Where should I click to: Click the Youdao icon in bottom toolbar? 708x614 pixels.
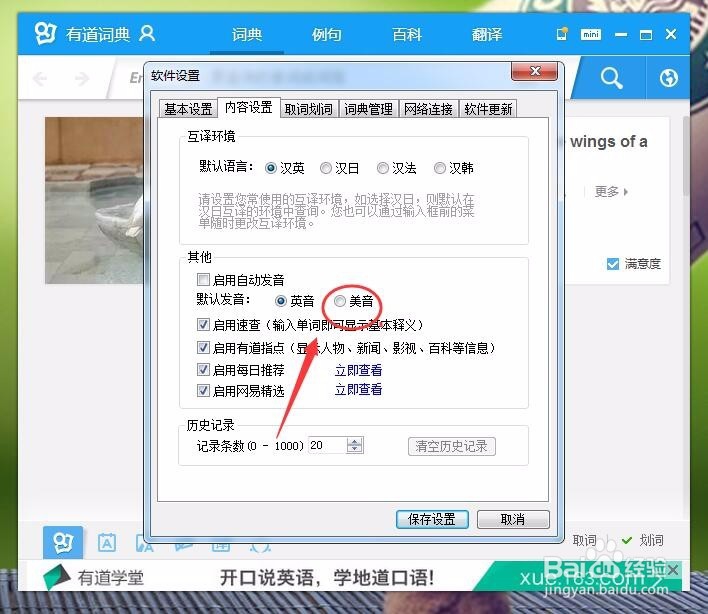63,542
